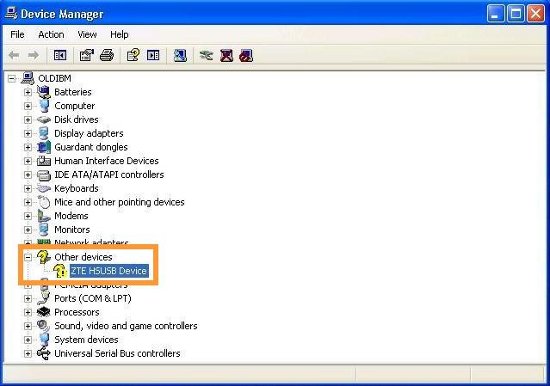
Task: Toggle the console tree pane icon
Action: coord(60,55)
